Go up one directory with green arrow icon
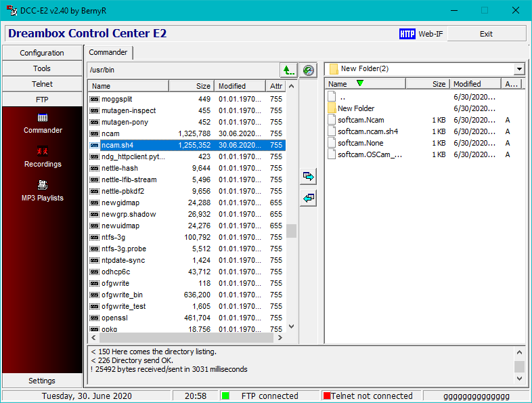 coord(288,70)
